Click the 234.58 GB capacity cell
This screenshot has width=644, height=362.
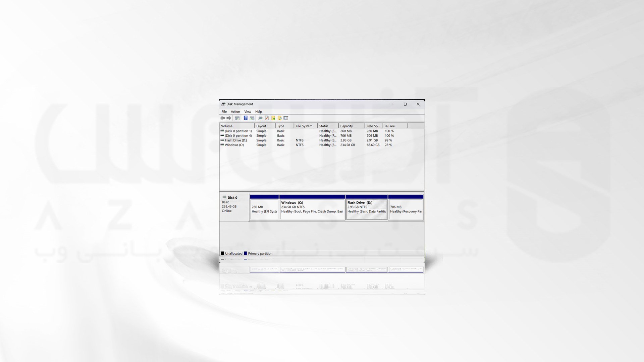[347, 145]
